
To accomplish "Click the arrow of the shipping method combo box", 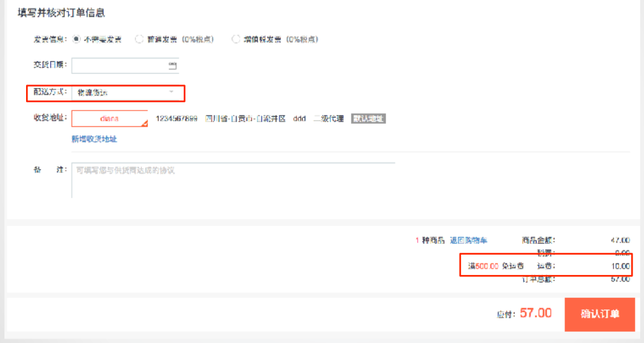I will pyautogui.click(x=172, y=92).
